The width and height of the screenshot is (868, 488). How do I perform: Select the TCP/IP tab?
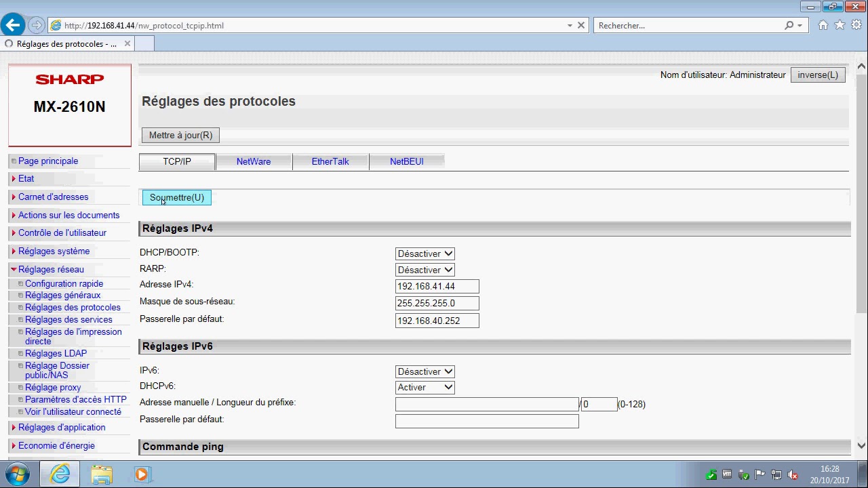click(177, 161)
